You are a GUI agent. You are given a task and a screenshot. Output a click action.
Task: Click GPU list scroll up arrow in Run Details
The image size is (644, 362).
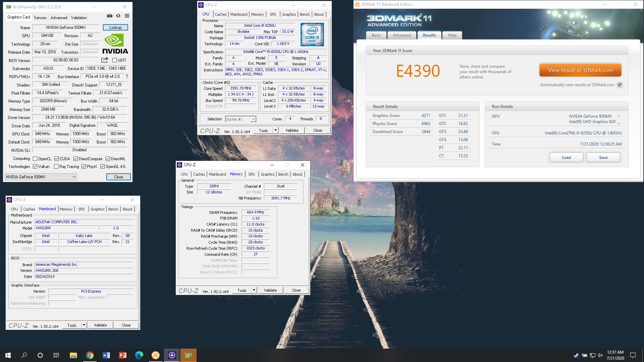pyautogui.click(x=619, y=116)
